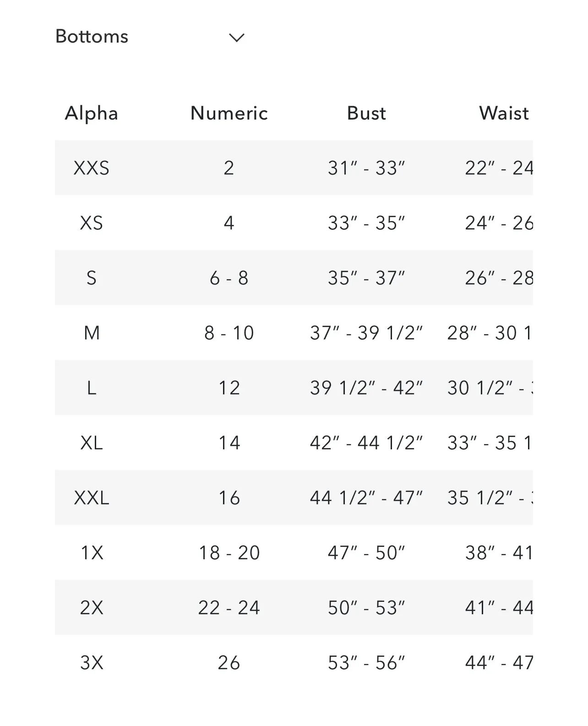Select the 1X plus size row
The image size is (588, 726).
click(294, 552)
